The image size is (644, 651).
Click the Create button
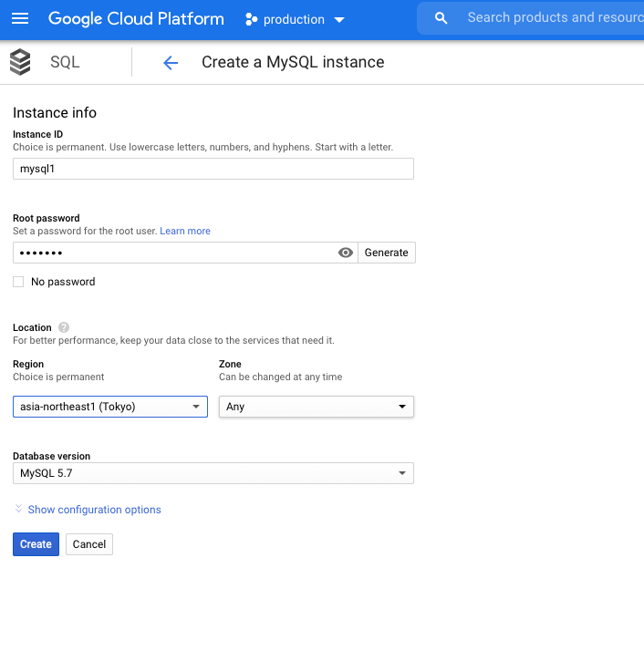coord(36,544)
